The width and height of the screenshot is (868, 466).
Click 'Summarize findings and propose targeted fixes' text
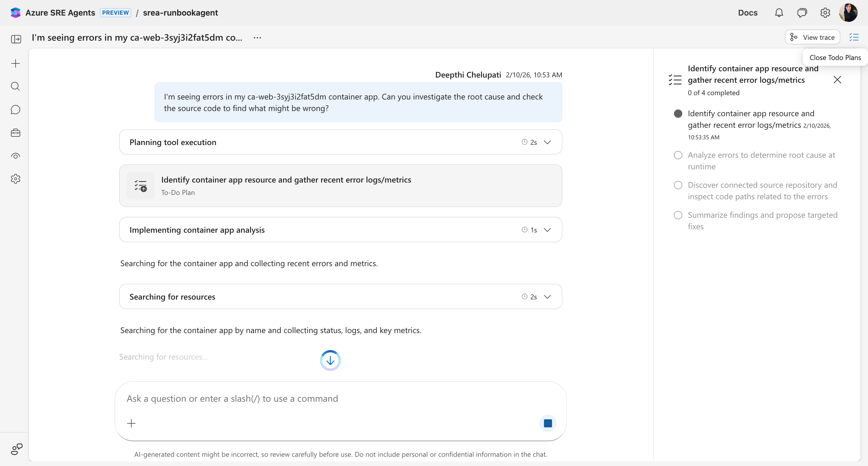pos(763,221)
